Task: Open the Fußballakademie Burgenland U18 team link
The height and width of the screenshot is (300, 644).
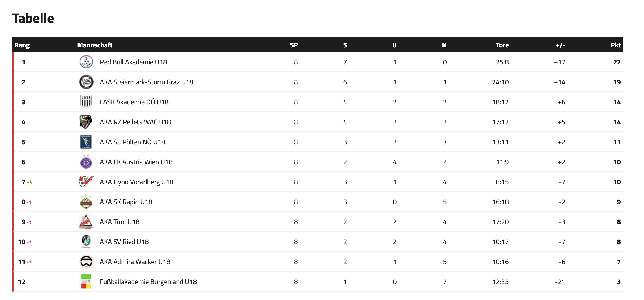Action: coord(148,282)
